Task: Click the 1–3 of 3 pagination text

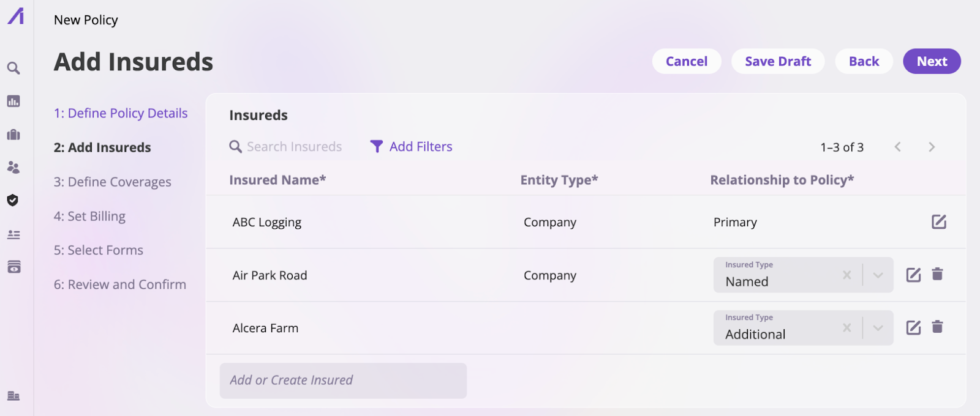Action: click(x=842, y=147)
